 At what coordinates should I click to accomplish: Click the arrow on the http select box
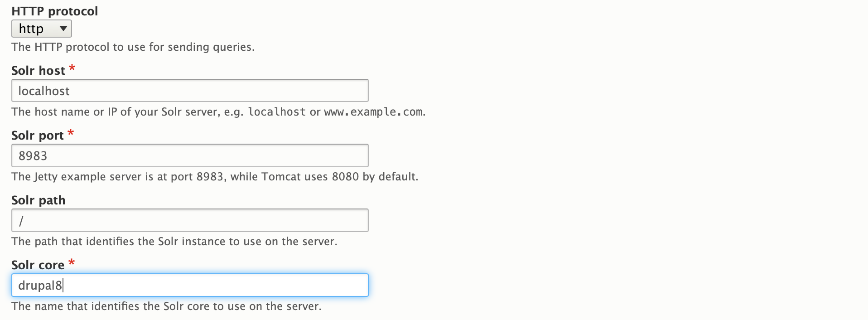pyautogui.click(x=63, y=29)
